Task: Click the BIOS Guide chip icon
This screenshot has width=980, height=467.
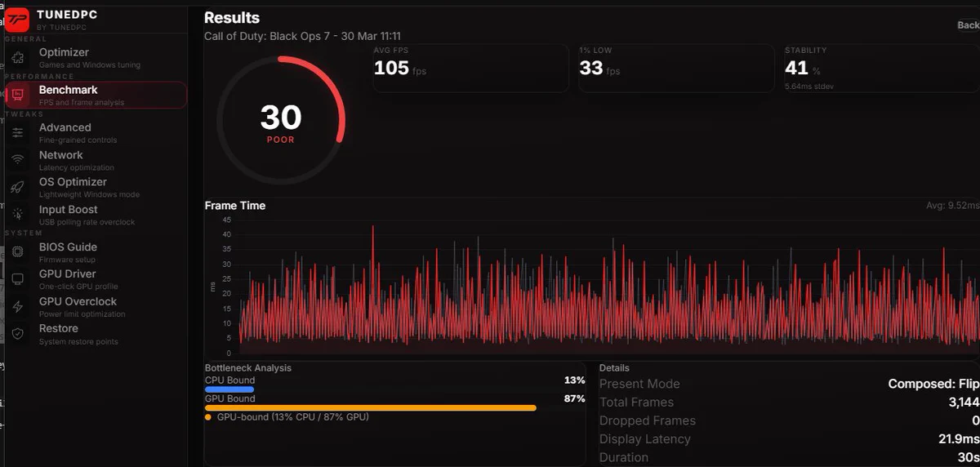Action: 17,252
